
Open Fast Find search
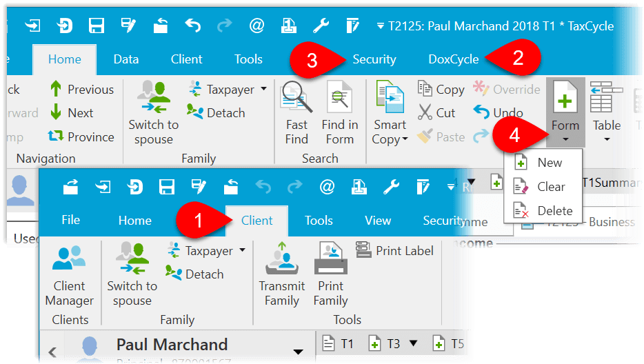coord(296,113)
